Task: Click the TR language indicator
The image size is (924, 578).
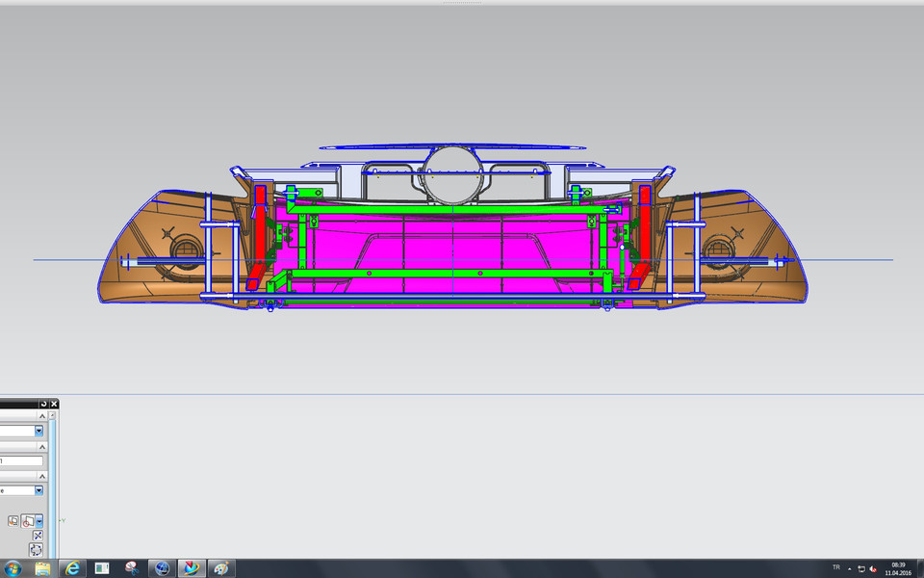Action: click(x=837, y=567)
